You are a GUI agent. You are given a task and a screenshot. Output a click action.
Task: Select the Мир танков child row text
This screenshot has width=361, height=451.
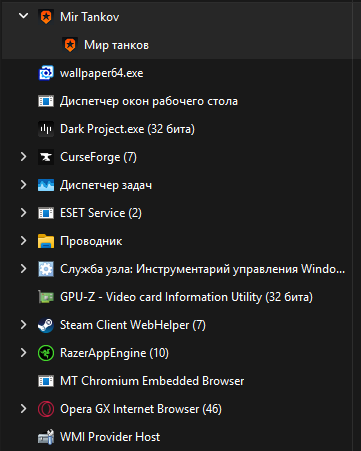116,45
